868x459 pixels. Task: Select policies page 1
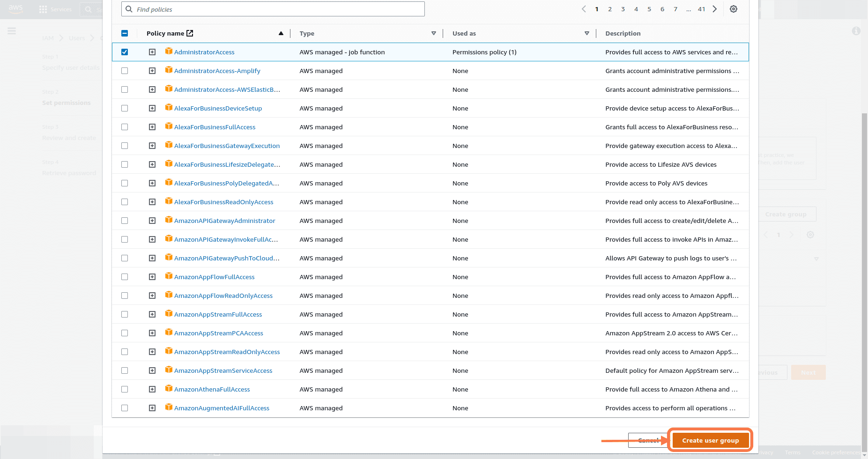(x=597, y=9)
